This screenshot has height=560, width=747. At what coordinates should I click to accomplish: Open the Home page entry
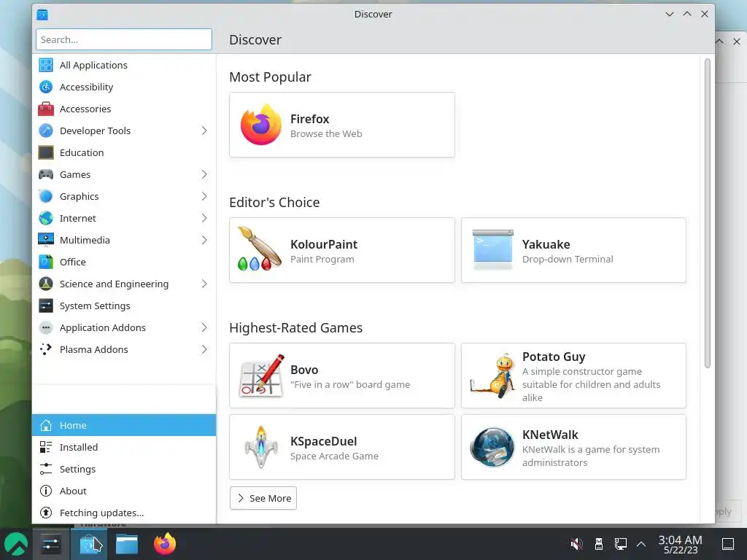point(124,425)
